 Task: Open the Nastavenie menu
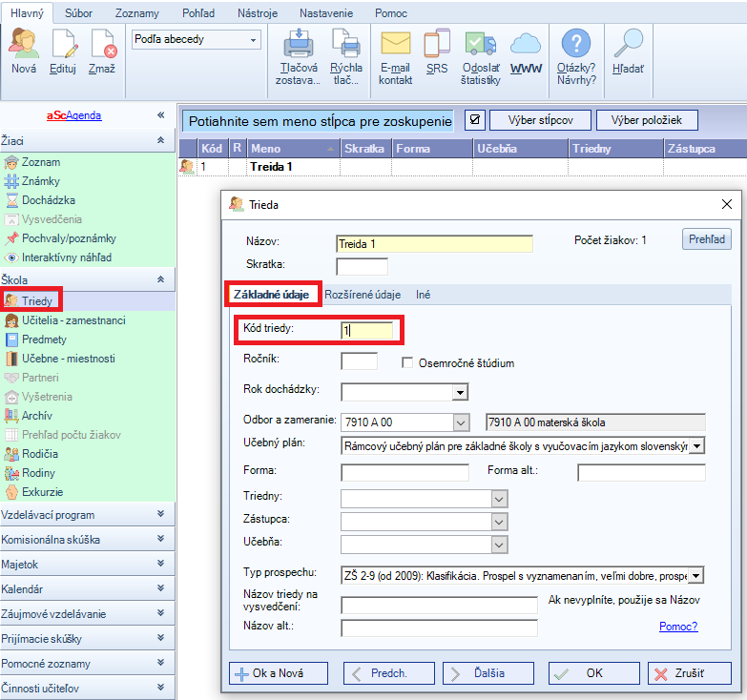[326, 12]
